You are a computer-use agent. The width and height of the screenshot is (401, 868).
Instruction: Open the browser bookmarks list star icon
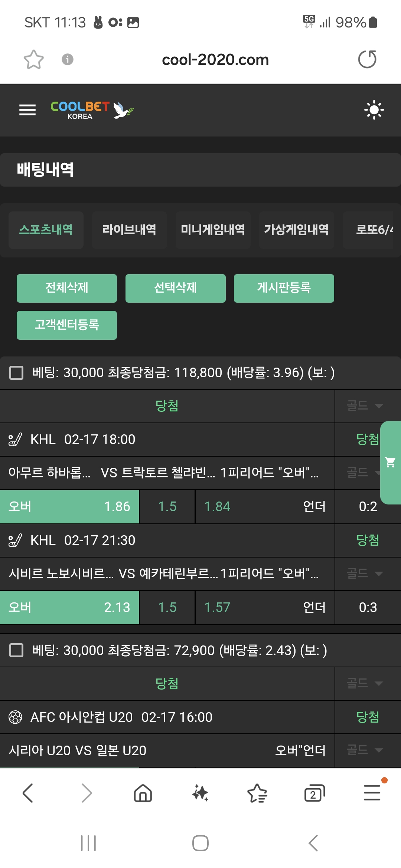click(257, 793)
